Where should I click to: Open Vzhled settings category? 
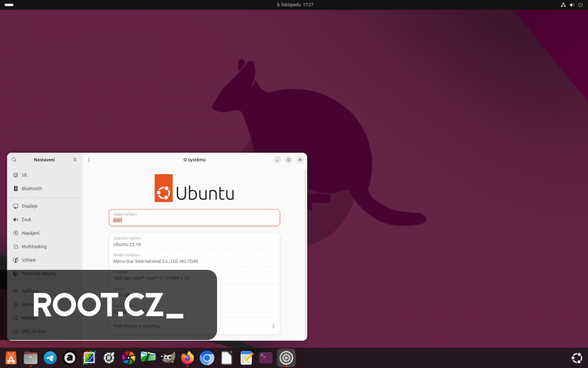coord(44,260)
